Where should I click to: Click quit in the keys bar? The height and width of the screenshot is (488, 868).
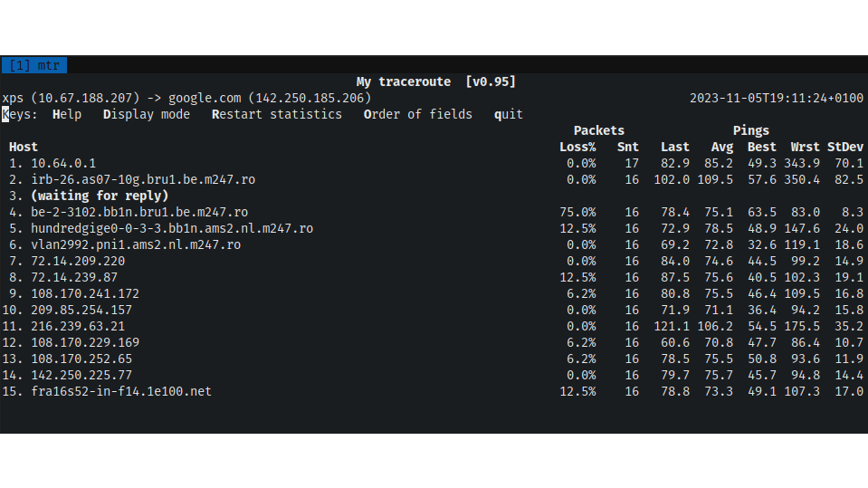tap(509, 114)
